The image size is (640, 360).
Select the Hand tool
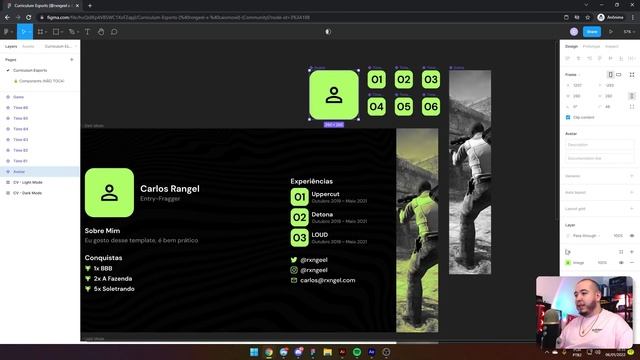coord(101,32)
